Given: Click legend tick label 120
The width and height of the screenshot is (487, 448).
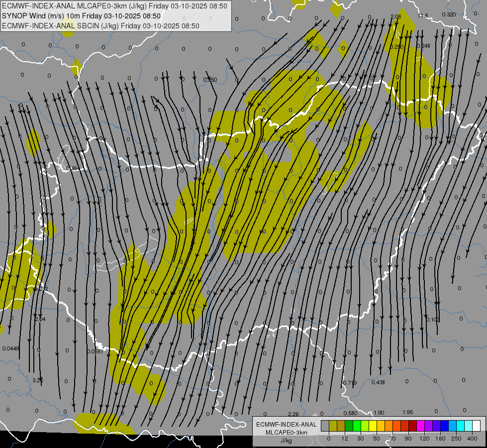Looking at the screenshot, I should click(424, 439).
